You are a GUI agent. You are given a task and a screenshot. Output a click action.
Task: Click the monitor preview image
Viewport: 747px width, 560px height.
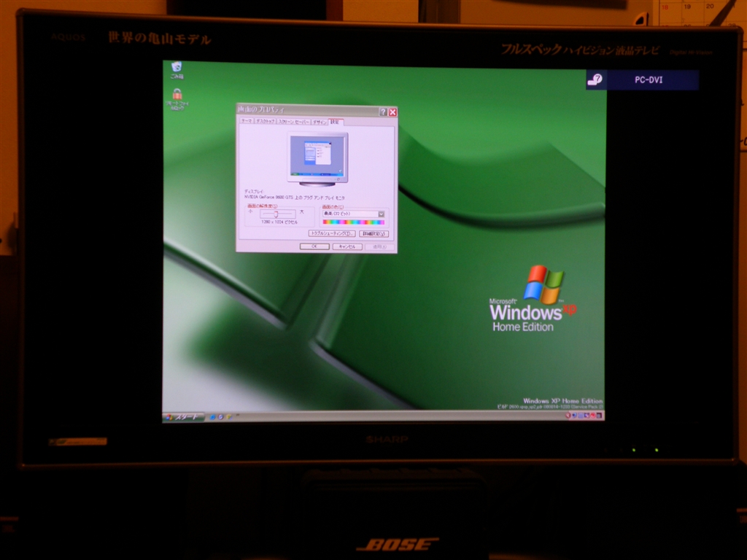point(318,159)
